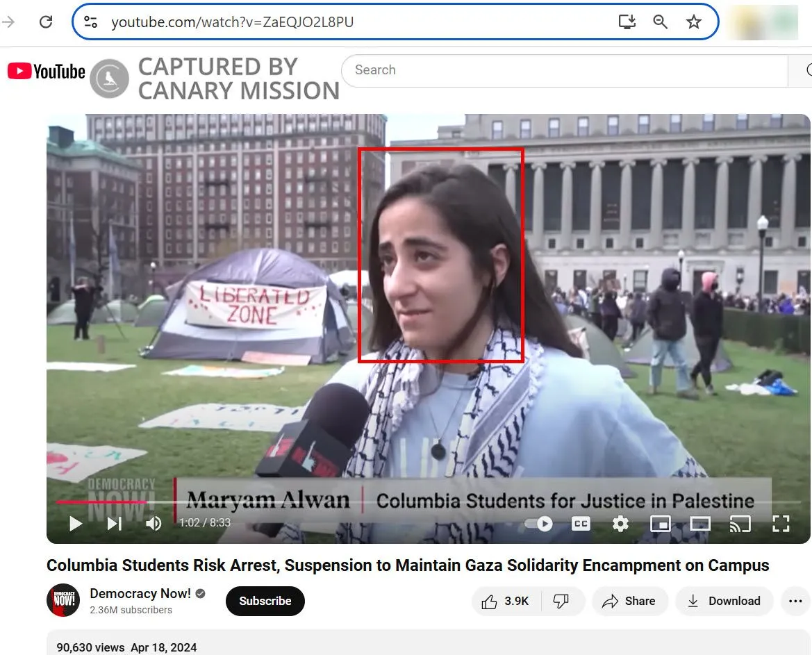Switch to miniplayer mode

(661, 524)
